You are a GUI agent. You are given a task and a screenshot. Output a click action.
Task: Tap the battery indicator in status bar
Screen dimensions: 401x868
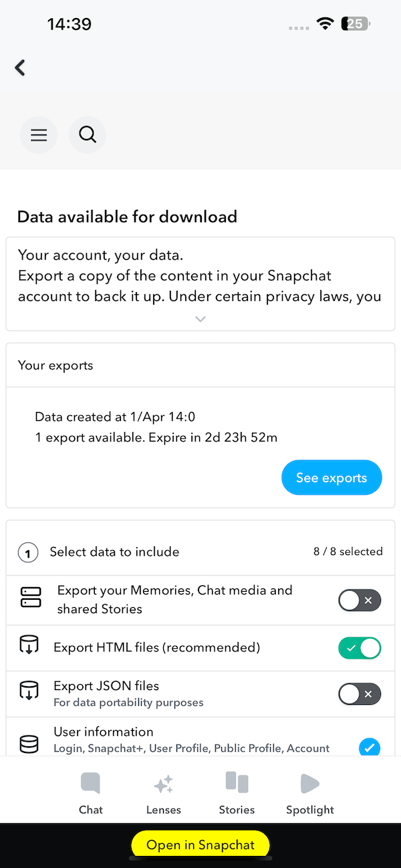pyautogui.click(x=356, y=25)
